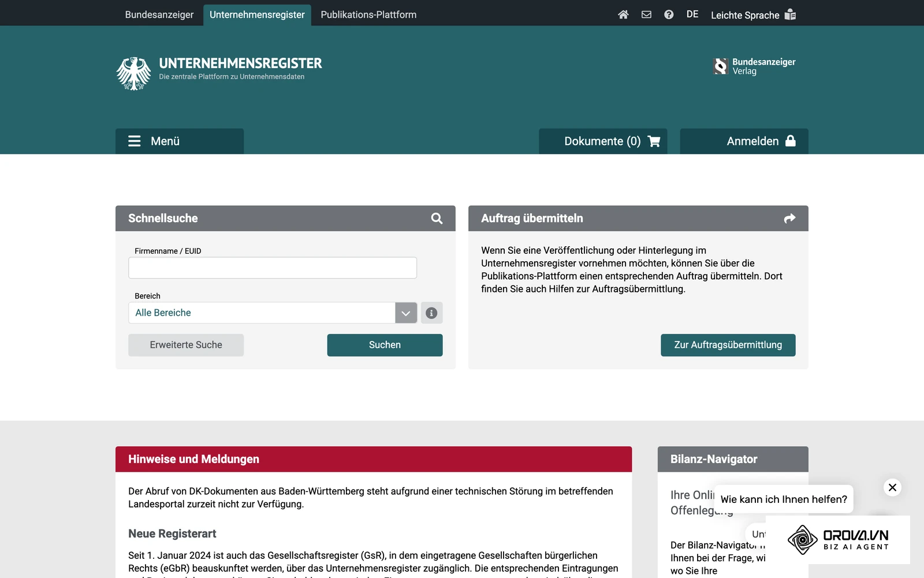924x578 pixels.
Task: Click the federal eagle logo
Action: click(133, 73)
